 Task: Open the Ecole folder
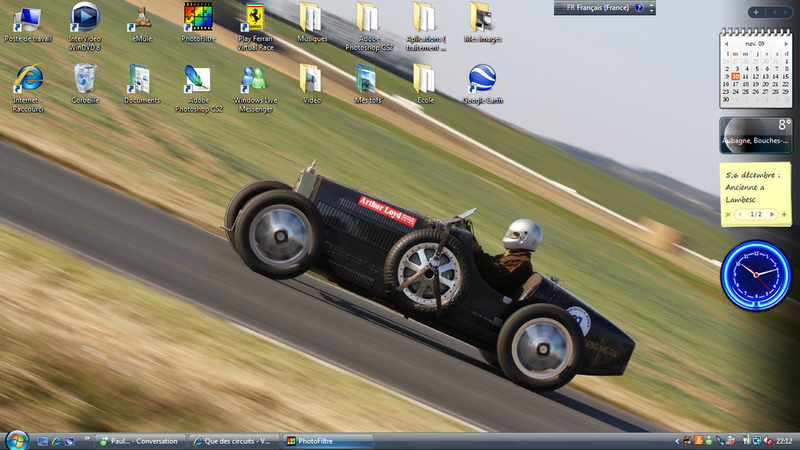(x=425, y=84)
